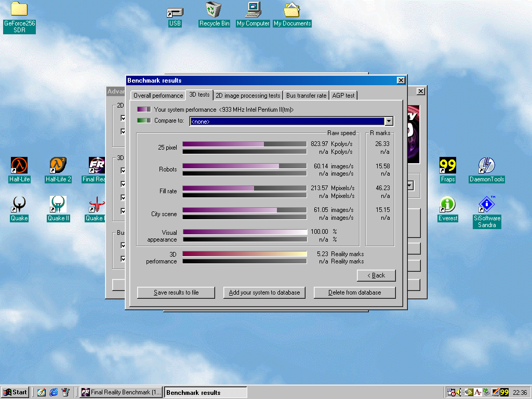The height and width of the screenshot is (399, 532).
Task: Open dropdown arrow in background window at right
Action: pos(410,185)
